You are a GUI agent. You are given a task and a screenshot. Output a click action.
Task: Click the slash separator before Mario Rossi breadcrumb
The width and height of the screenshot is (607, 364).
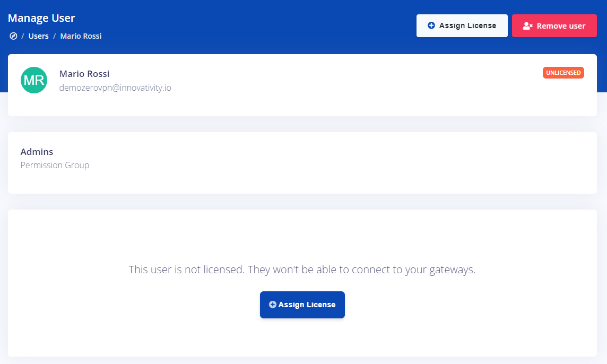tap(55, 36)
